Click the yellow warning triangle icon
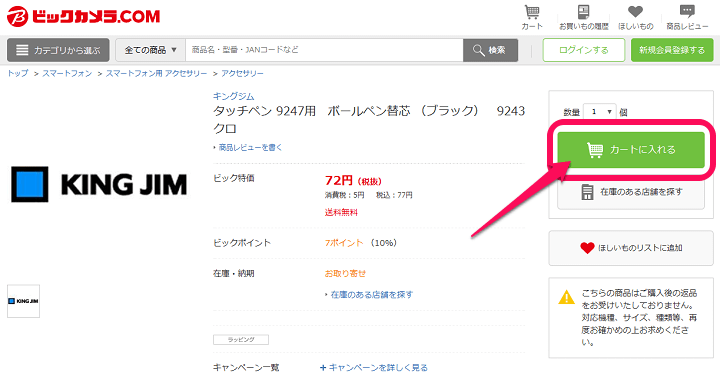 click(x=567, y=297)
